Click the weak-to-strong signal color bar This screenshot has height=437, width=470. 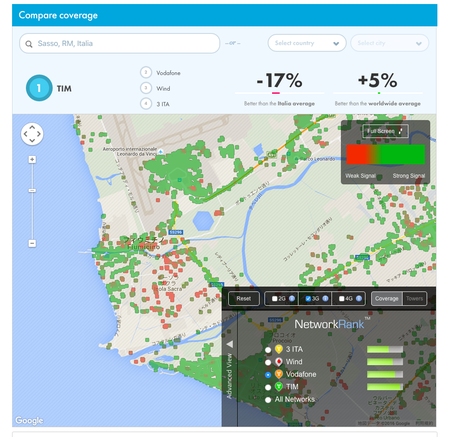[x=386, y=154]
